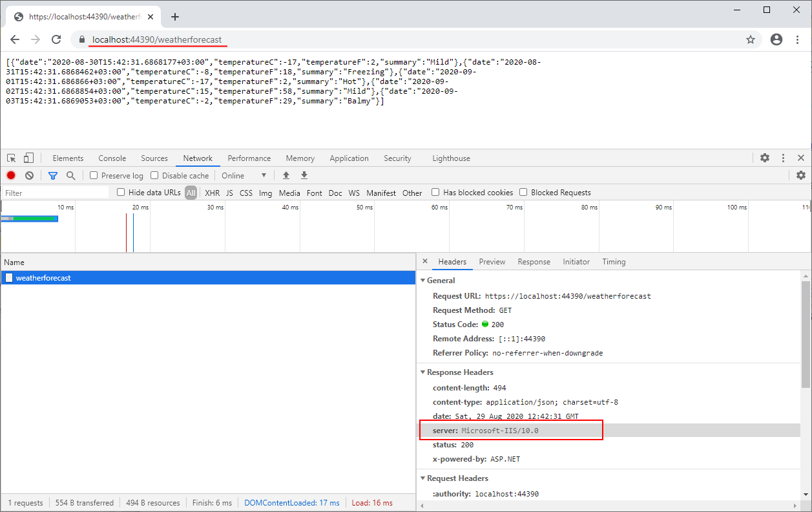Filter requests by Manifest type
Image resolution: width=812 pixels, height=512 pixels.
[x=381, y=193]
